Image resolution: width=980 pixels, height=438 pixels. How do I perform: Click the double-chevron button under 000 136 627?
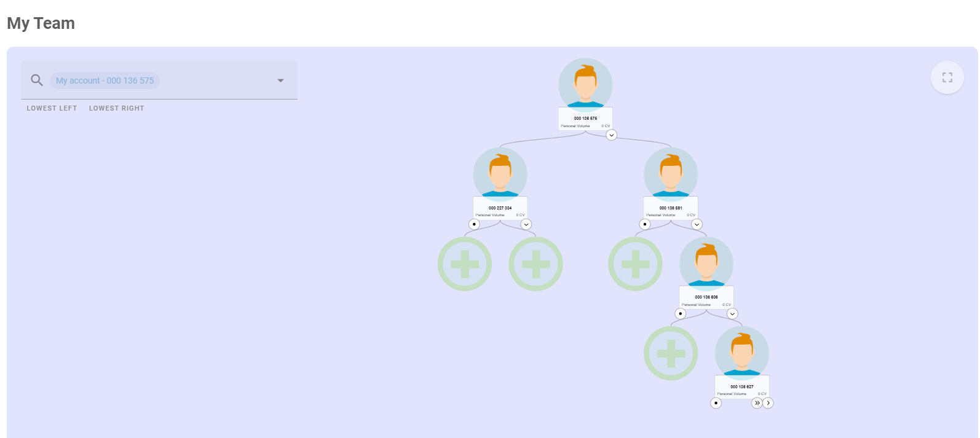click(x=757, y=403)
